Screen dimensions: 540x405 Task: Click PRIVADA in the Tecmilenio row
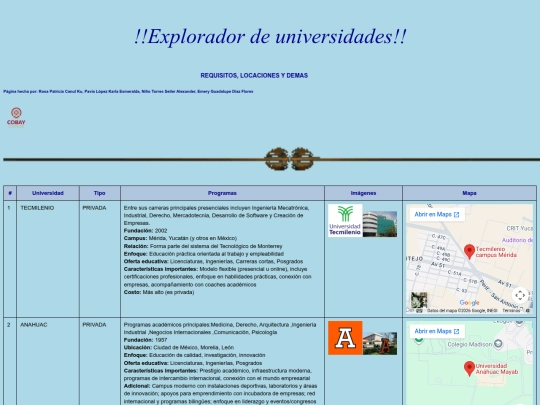point(94,208)
